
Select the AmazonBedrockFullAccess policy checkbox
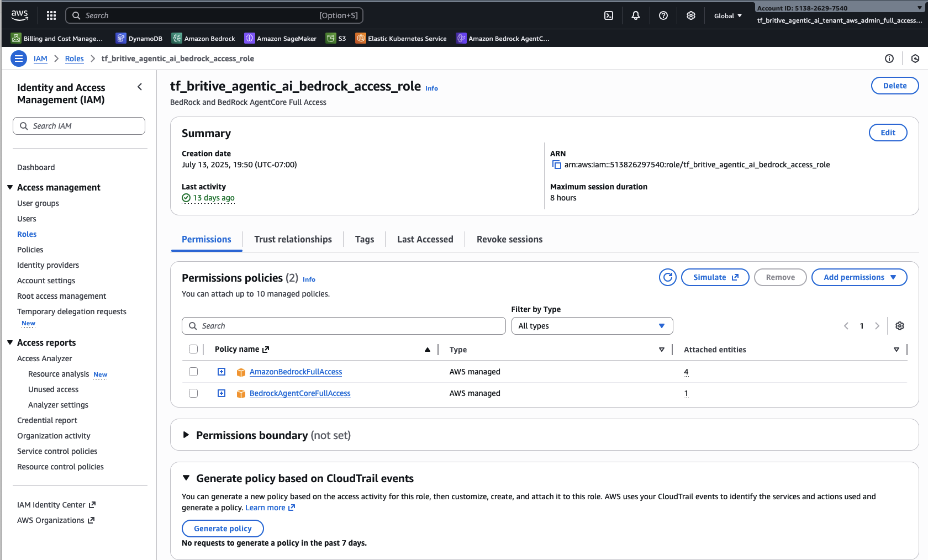tap(193, 372)
